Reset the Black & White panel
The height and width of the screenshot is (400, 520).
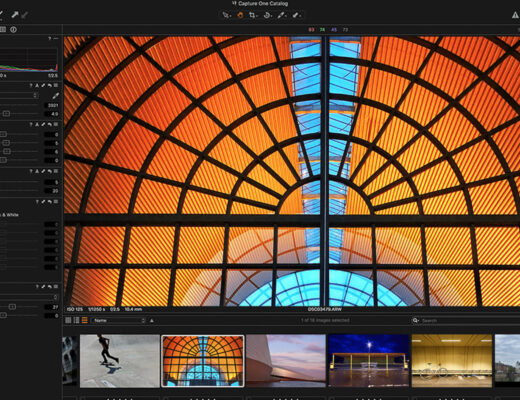click(x=50, y=202)
